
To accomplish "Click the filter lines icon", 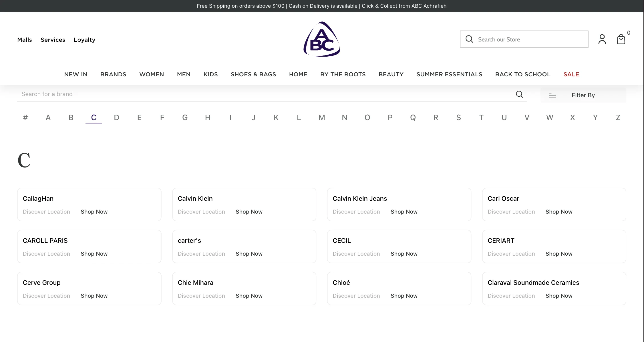I will coord(552,95).
